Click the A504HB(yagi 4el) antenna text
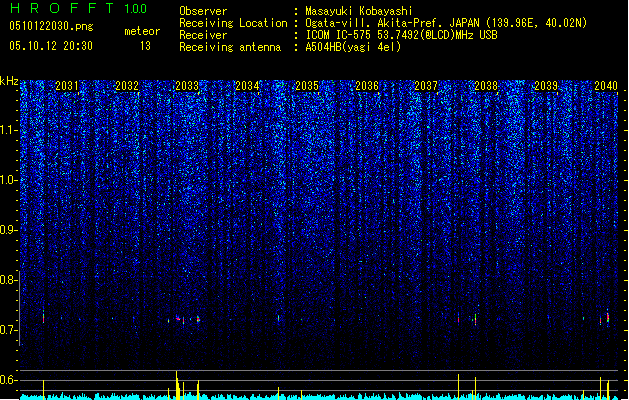 click(353, 47)
